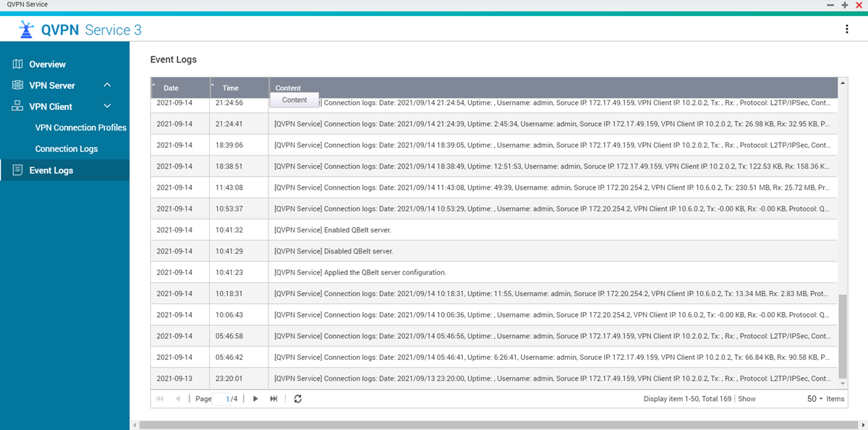
Task: Click the horizontal scrollbar at window bottom
Action: coord(499,425)
